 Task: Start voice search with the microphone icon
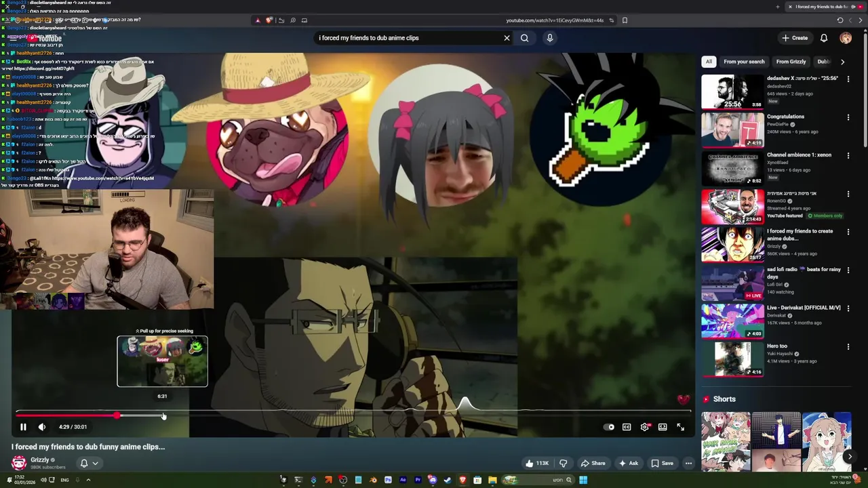pos(550,38)
